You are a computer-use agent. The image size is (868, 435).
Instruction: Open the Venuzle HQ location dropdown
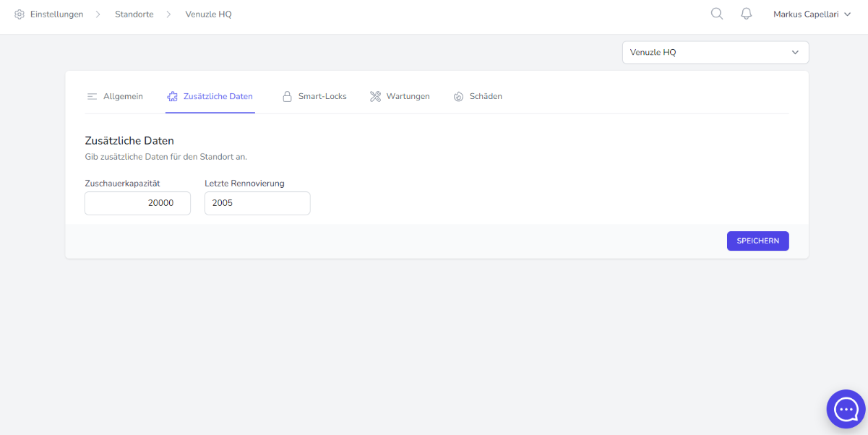click(x=716, y=52)
